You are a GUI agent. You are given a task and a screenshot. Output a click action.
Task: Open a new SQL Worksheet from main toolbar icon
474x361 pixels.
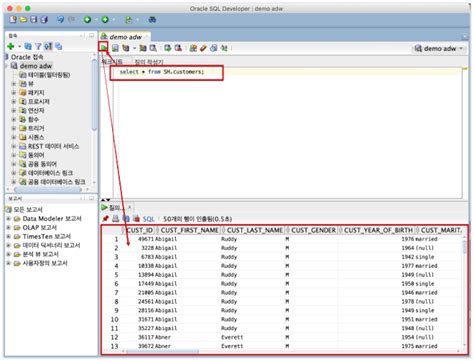click(x=128, y=20)
